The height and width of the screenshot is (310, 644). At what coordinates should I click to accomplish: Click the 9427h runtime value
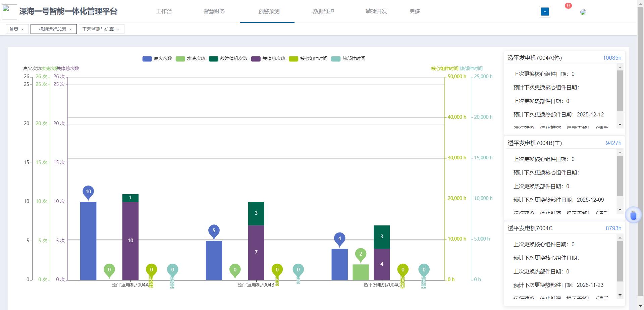(613, 143)
